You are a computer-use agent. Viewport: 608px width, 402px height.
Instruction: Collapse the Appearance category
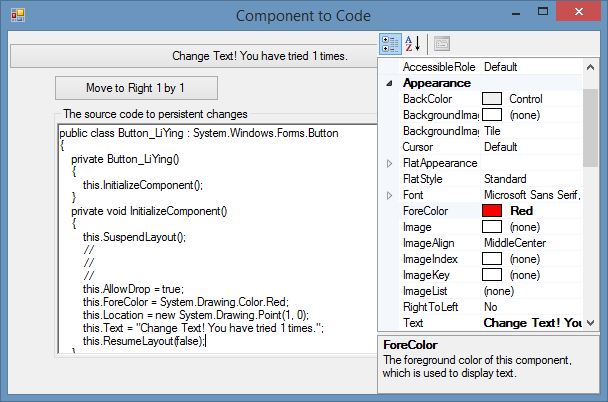pyautogui.click(x=390, y=83)
